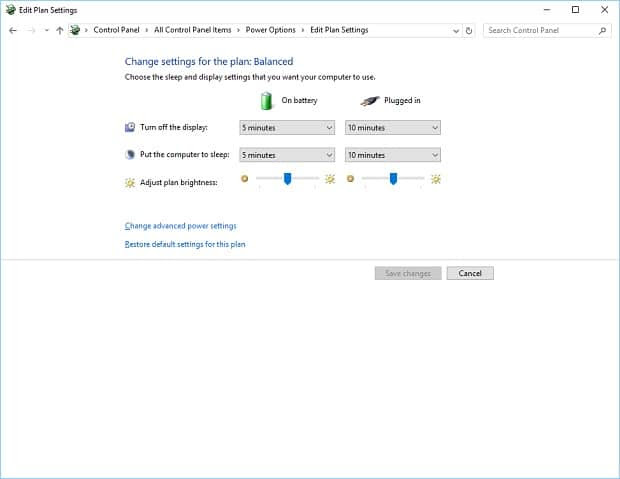
Task: Select Edit Plan Settings breadcrumb
Action: (339, 30)
